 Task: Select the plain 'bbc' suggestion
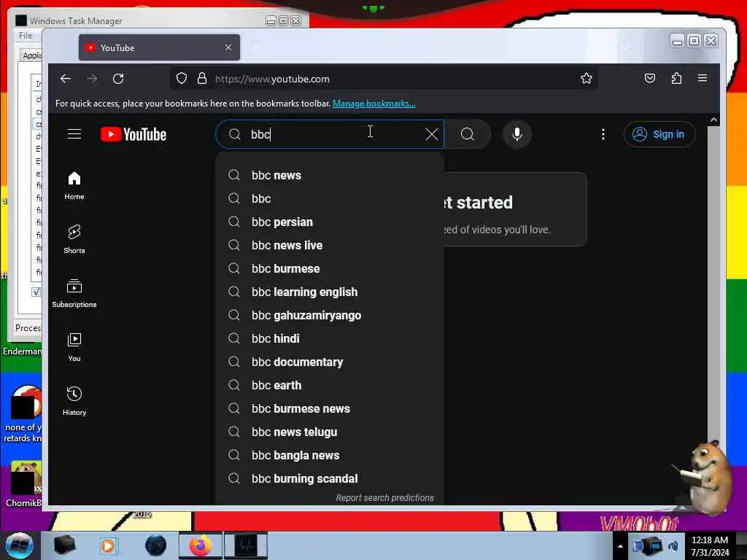pos(330,198)
